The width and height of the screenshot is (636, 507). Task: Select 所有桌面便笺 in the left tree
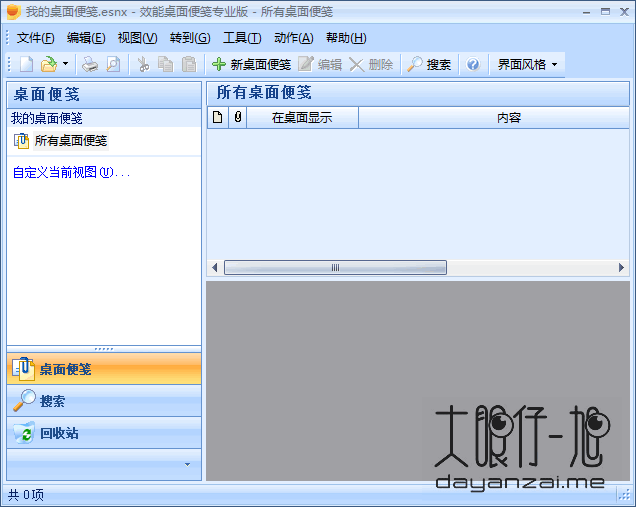[70, 141]
